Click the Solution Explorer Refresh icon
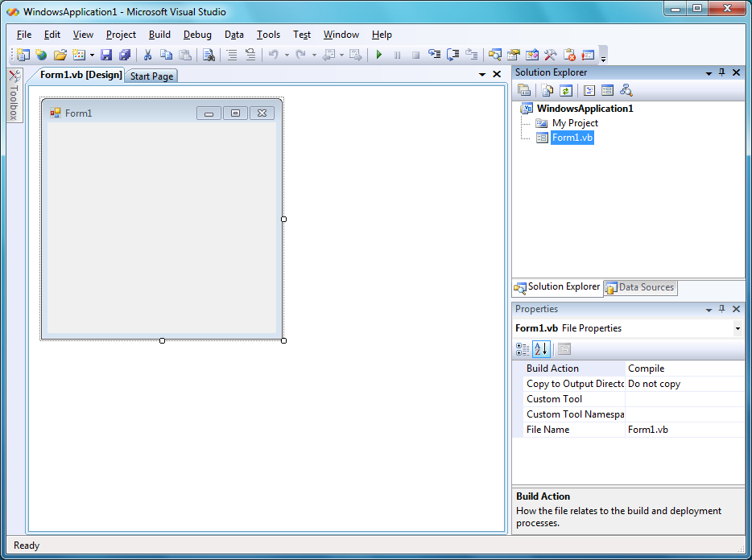 coord(566,90)
